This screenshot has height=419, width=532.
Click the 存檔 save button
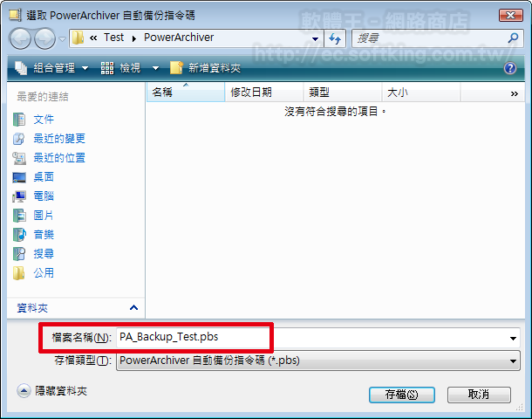[402, 395]
